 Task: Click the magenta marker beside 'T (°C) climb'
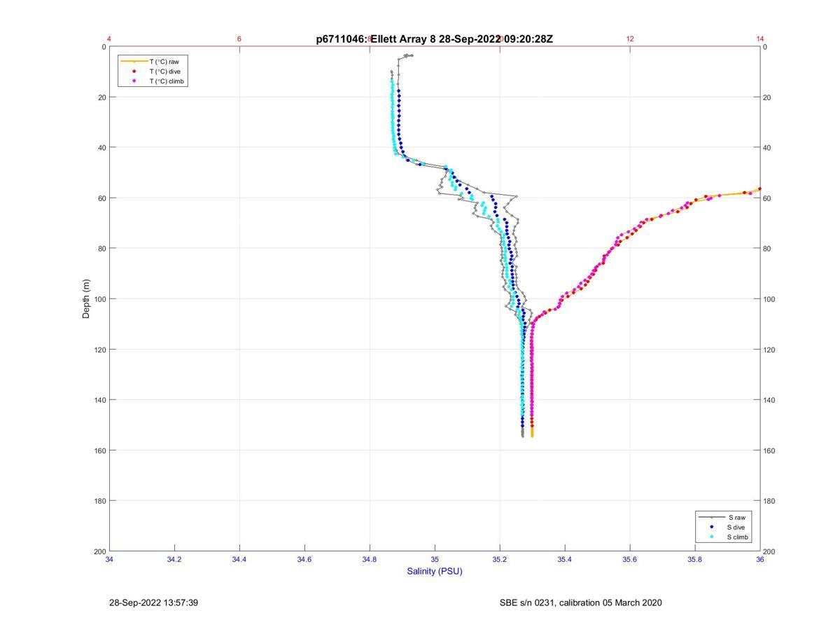(134, 81)
